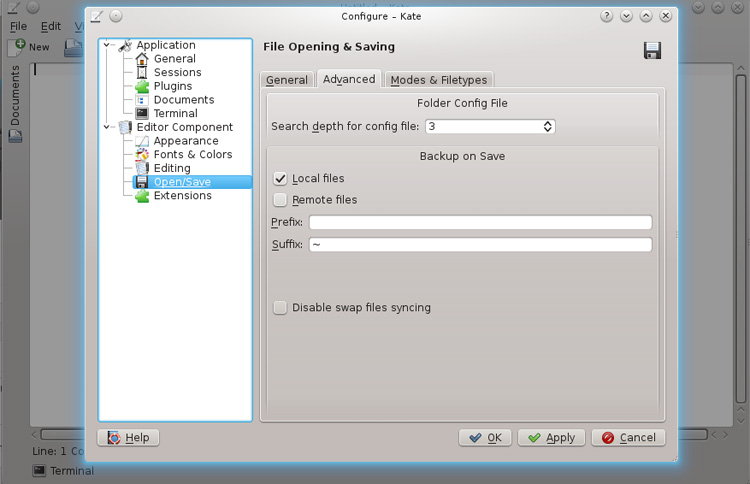
Task: Collapse the Application tree node
Action: click(x=107, y=45)
